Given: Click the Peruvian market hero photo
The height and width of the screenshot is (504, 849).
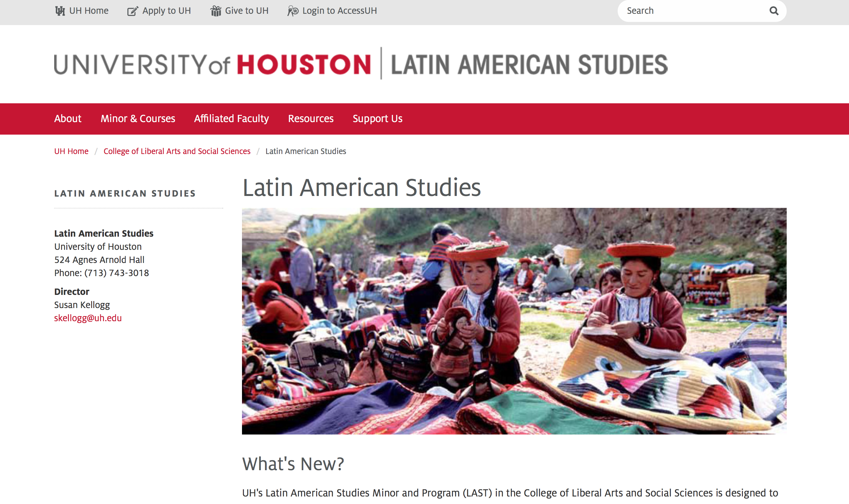Looking at the screenshot, I should (x=514, y=321).
